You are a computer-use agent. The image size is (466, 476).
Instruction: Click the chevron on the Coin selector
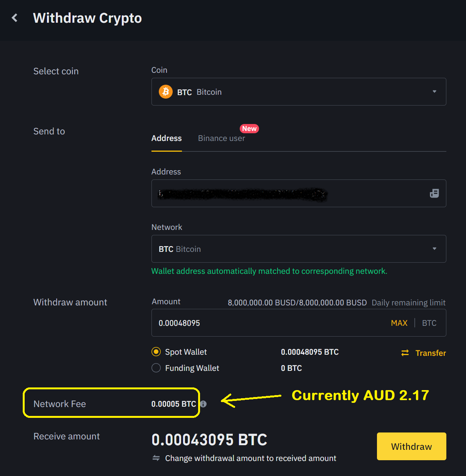[x=434, y=92]
